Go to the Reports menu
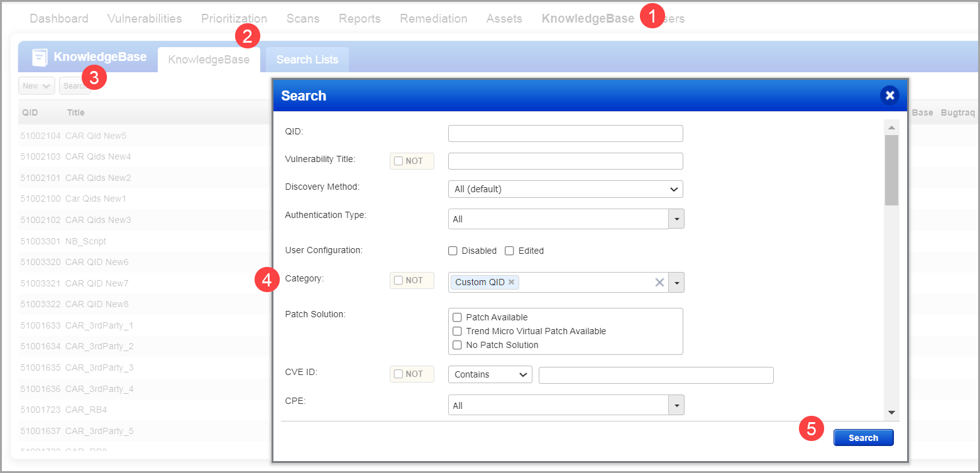This screenshot has height=473, width=980. click(x=360, y=18)
